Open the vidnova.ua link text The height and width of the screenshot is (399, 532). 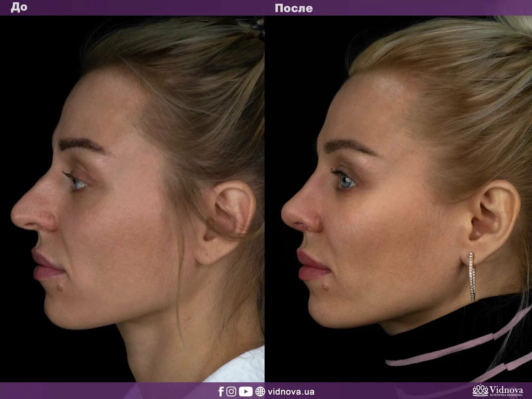tap(291, 392)
